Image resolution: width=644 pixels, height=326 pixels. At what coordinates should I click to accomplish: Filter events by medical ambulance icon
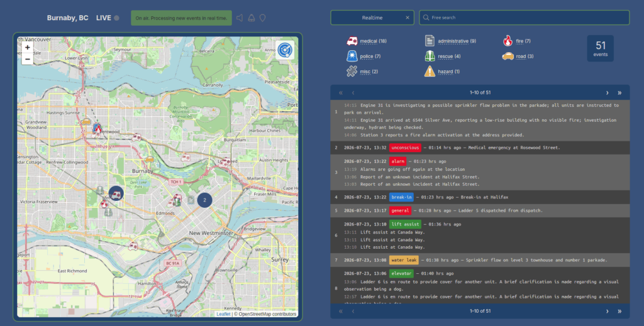(x=352, y=41)
